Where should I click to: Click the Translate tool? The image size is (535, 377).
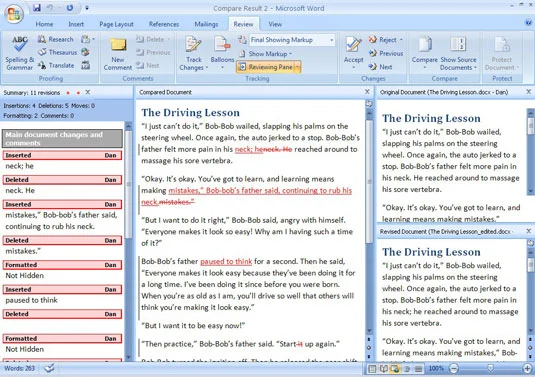(56, 65)
